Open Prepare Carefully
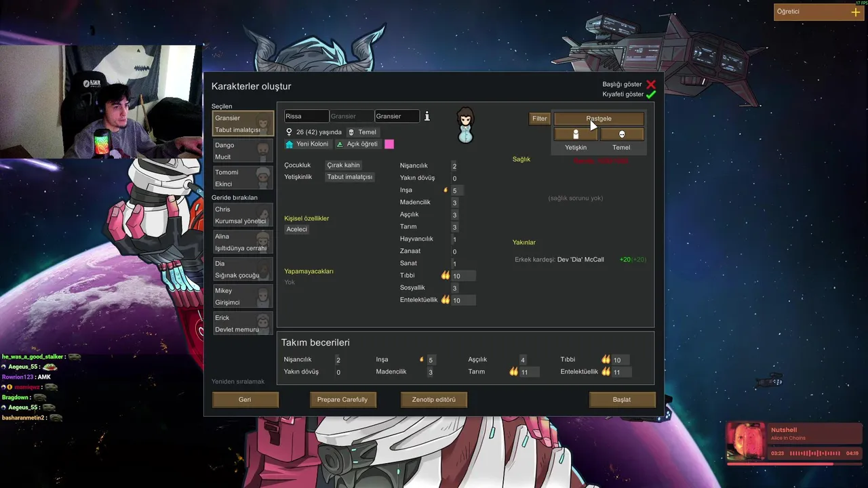 (x=342, y=400)
